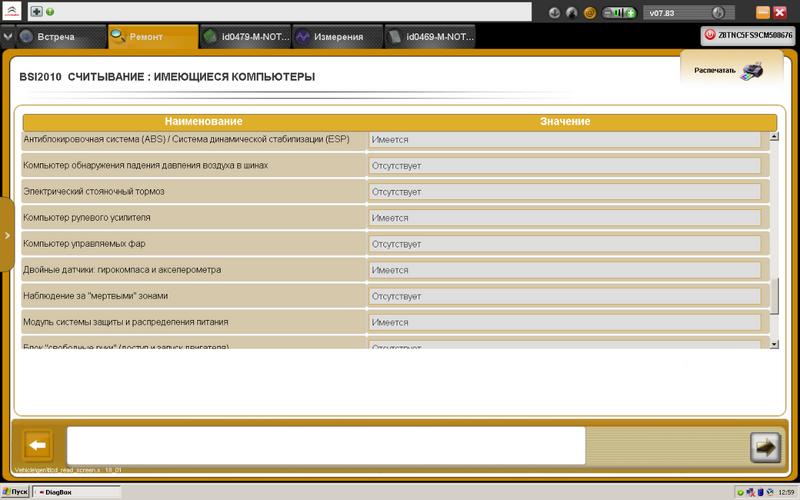
Task: Open the Встреча tab
Action: click(55, 37)
